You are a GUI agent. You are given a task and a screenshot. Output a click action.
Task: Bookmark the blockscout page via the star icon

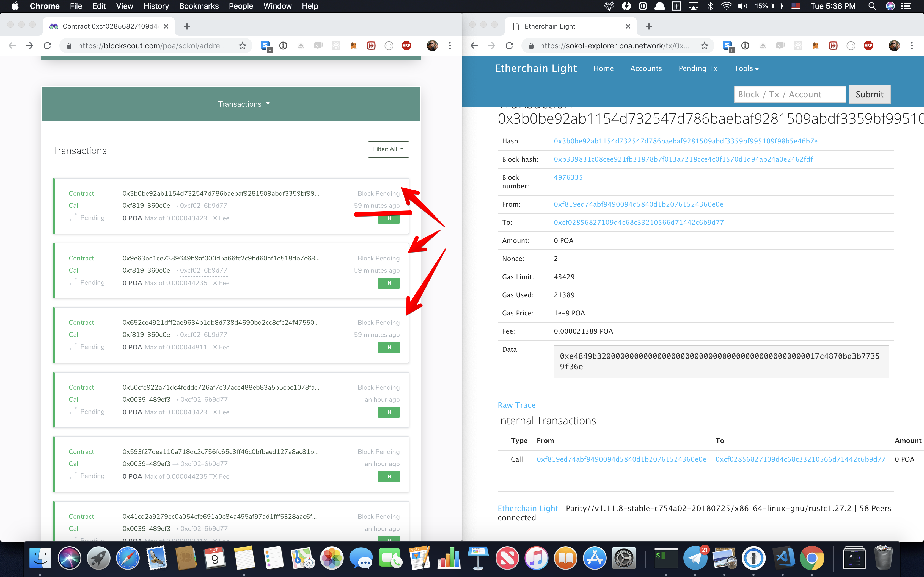pyautogui.click(x=243, y=45)
